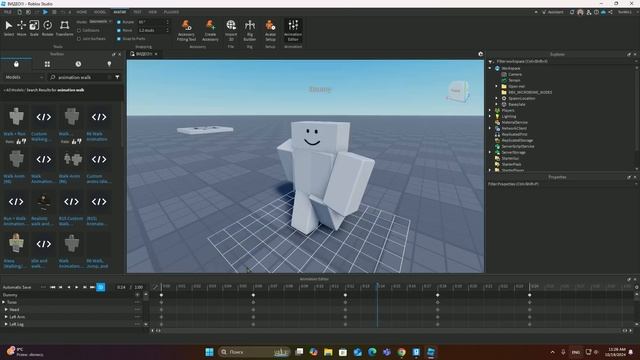The image size is (640, 360).
Task: Activate the Scale tool
Action: pos(34,28)
